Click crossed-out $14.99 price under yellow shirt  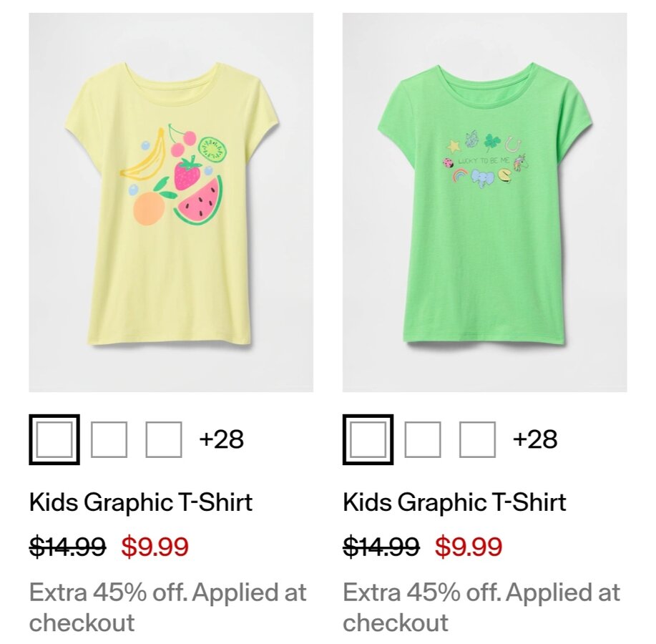[67, 547]
